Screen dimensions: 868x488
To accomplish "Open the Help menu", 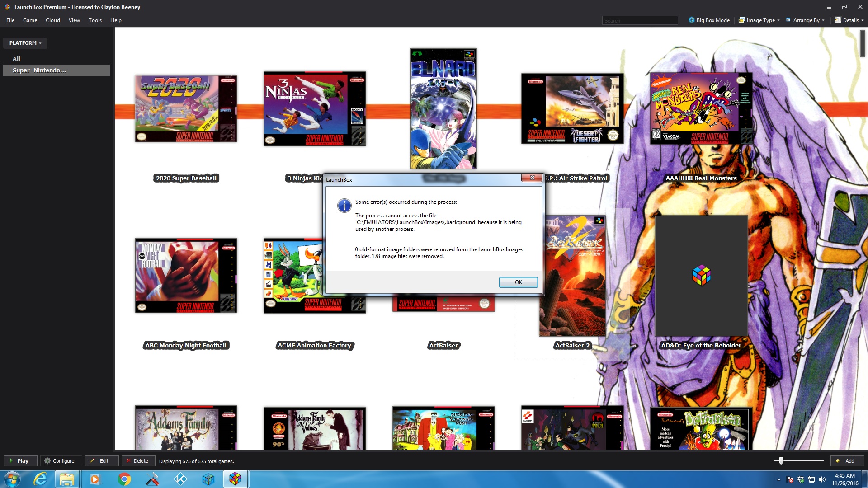I will (x=116, y=20).
